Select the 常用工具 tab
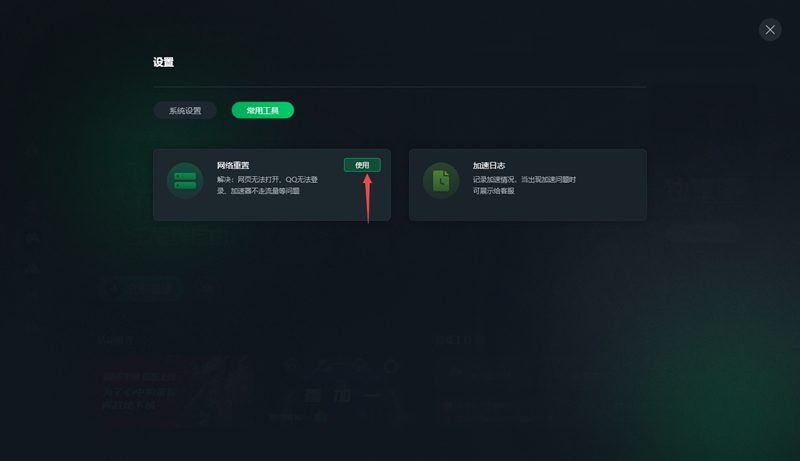This screenshot has width=800, height=461. [x=263, y=110]
